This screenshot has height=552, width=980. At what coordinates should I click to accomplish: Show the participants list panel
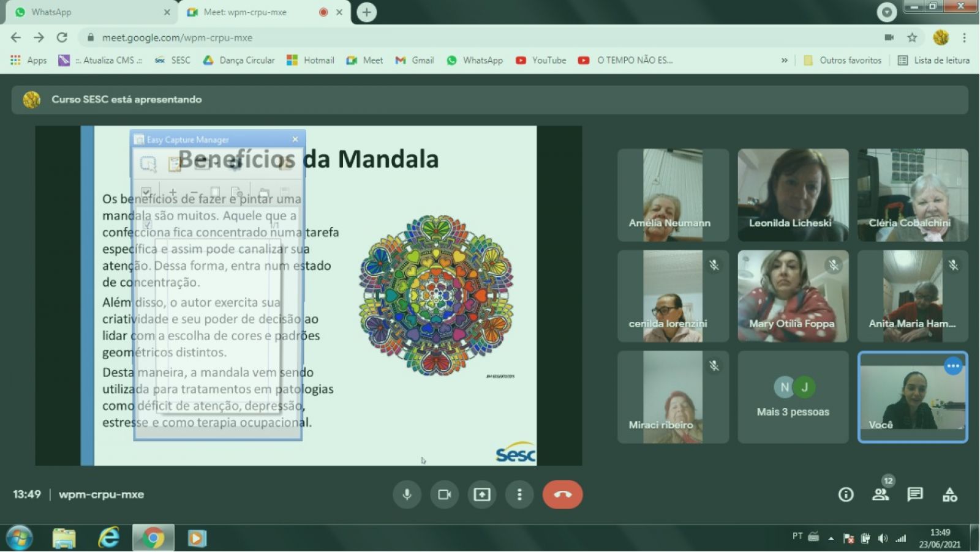pyautogui.click(x=880, y=494)
